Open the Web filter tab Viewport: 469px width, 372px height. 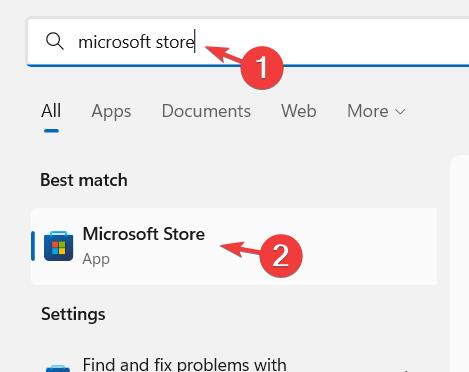(299, 111)
